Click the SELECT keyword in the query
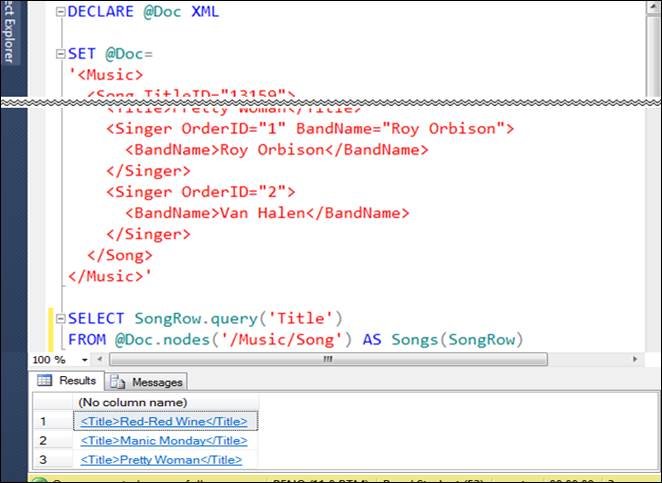This screenshot has height=483, width=662. (96, 318)
